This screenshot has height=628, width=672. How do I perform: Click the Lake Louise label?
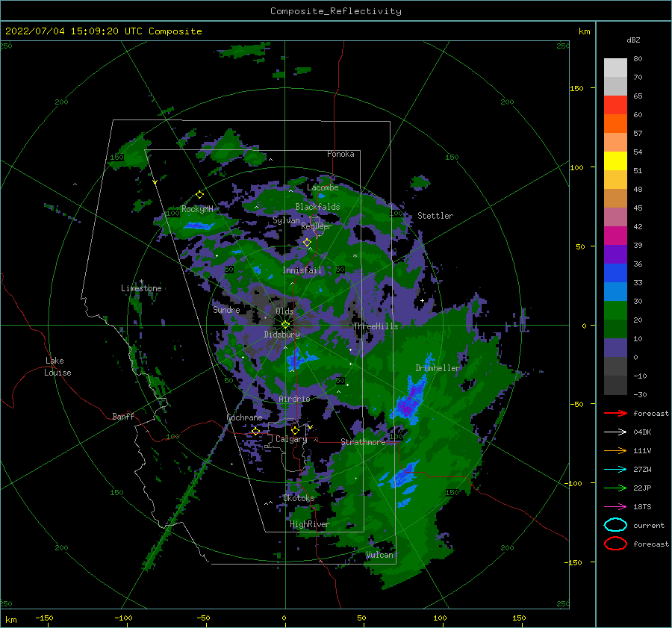[57, 367]
